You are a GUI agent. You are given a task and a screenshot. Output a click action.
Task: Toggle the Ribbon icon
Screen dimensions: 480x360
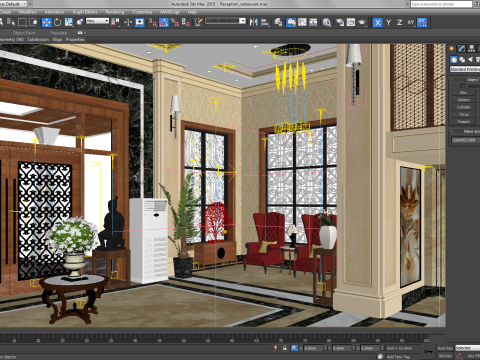tap(291, 22)
